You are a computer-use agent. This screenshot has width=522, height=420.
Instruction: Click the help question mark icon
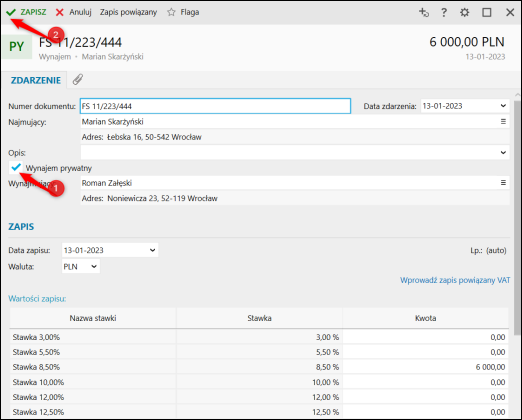coord(444,13)
